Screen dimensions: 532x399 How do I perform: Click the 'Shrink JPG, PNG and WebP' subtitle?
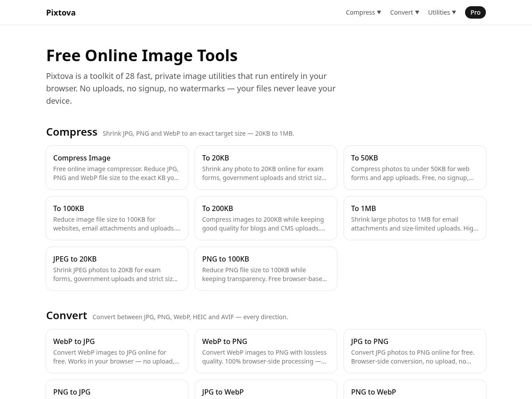coord(198,133)
